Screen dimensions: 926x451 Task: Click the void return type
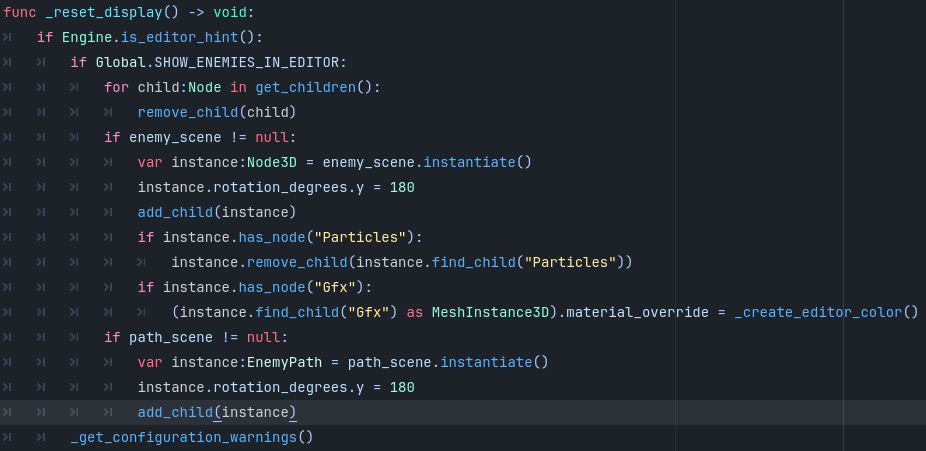[x=230, y=12]
